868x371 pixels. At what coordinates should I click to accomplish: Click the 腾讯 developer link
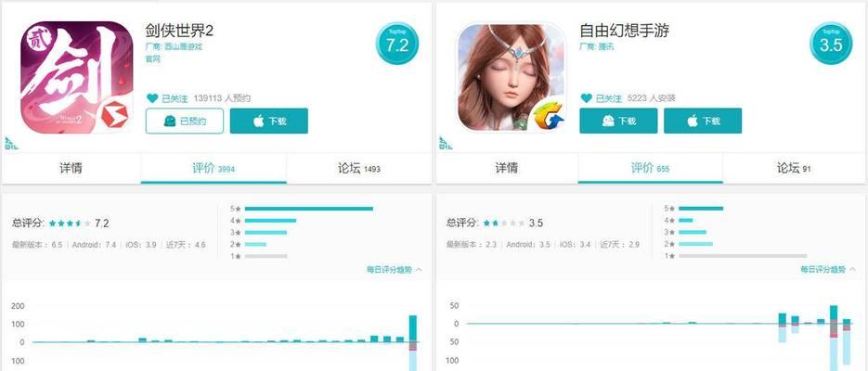point(605,47)
